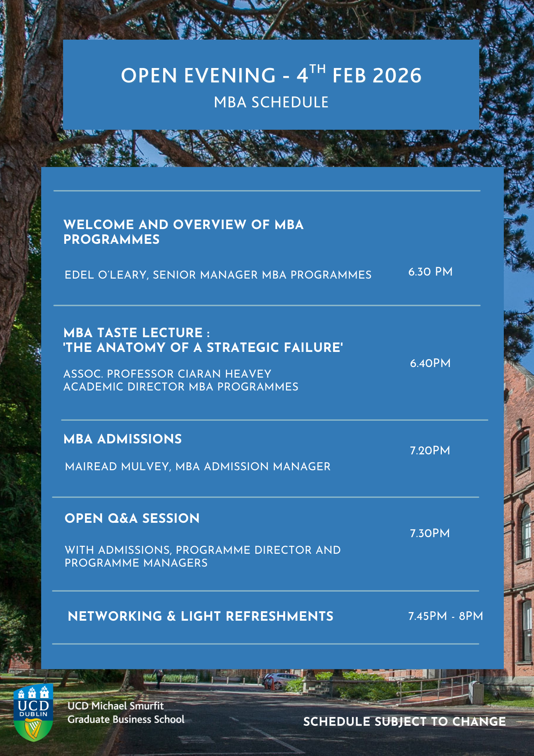
Task: Click the 6.30 PM time
Action: [x=430, y=272]
